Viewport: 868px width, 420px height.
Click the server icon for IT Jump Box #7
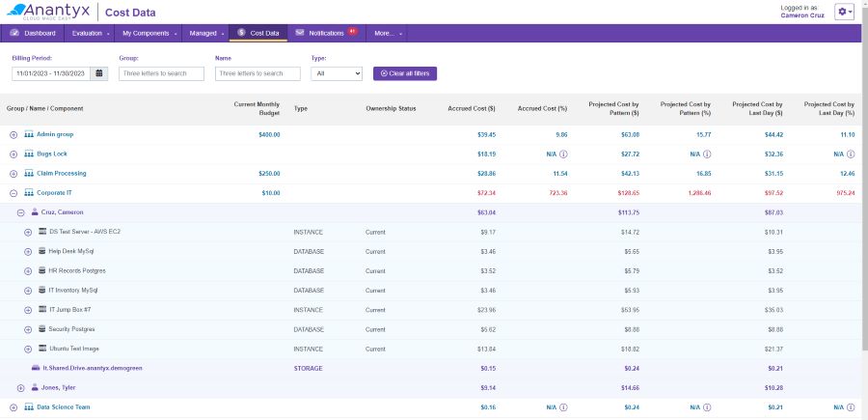coord(42,309)
